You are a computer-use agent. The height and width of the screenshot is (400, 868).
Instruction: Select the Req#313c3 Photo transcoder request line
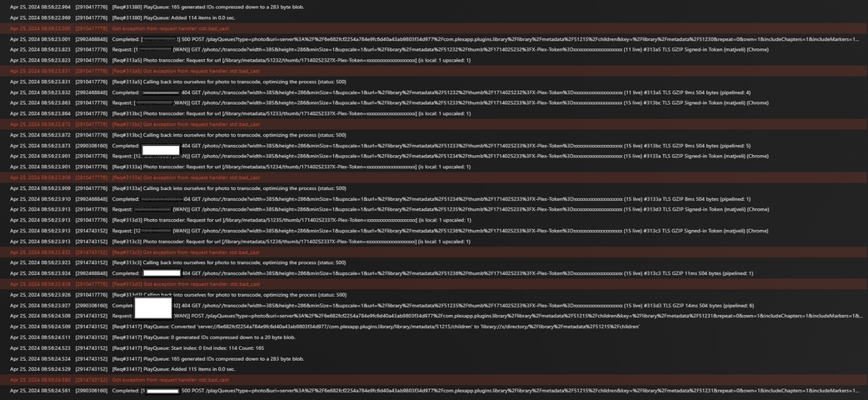(x=434, y=242)
